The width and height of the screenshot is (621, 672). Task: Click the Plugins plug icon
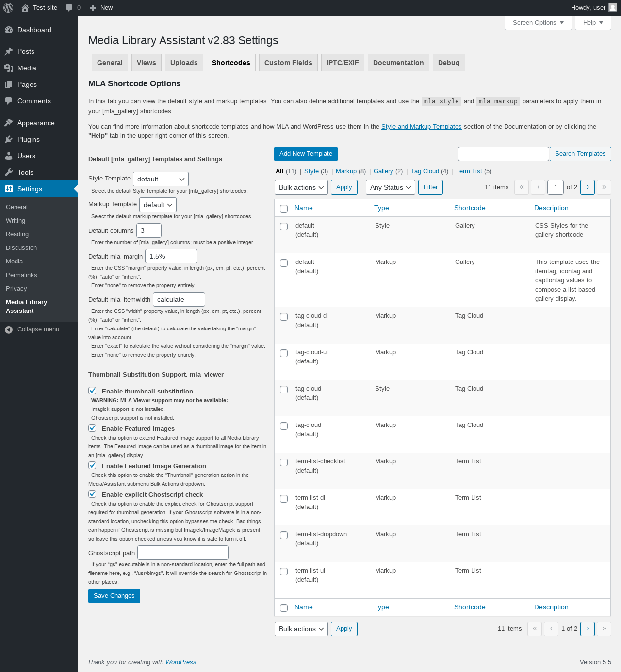click(9, 139)
